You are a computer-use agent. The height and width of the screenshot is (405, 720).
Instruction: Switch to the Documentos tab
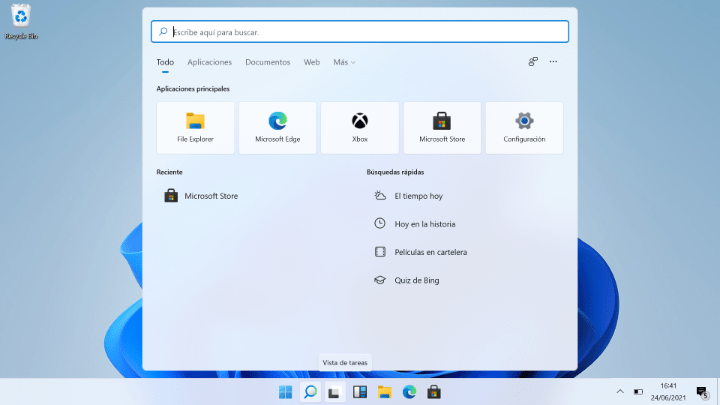point(268,62)
